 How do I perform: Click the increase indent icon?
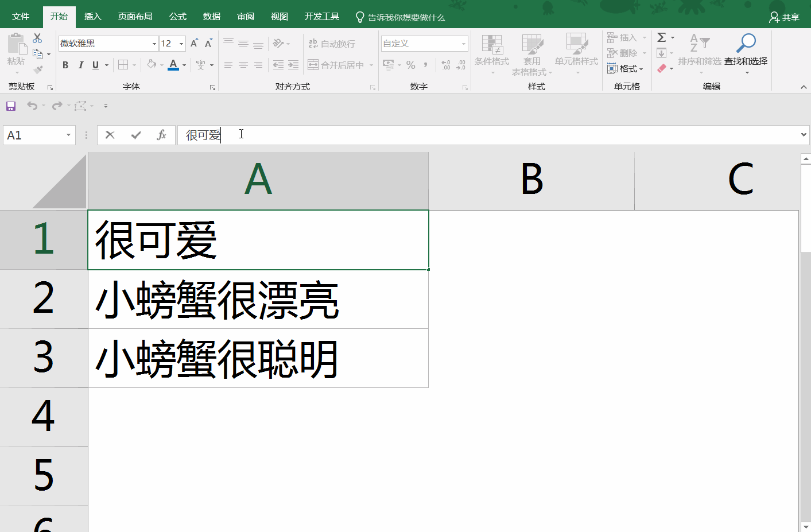(x=293, y=65)
